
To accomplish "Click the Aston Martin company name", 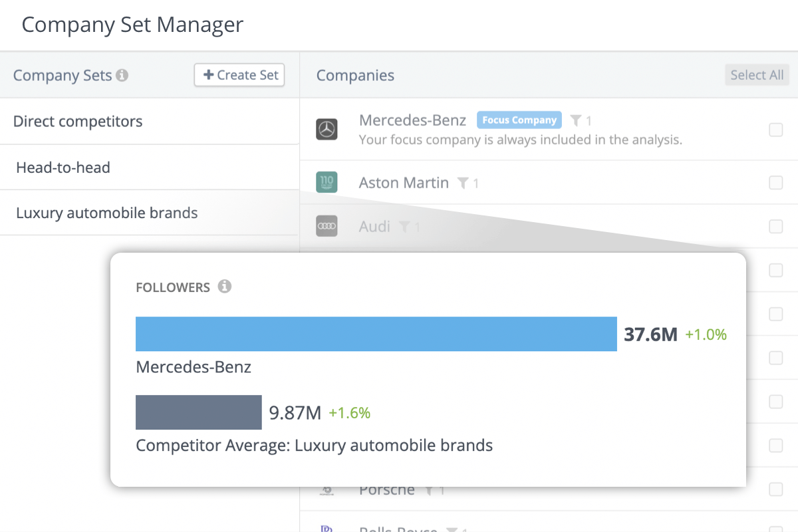I will tap(404, 183).
